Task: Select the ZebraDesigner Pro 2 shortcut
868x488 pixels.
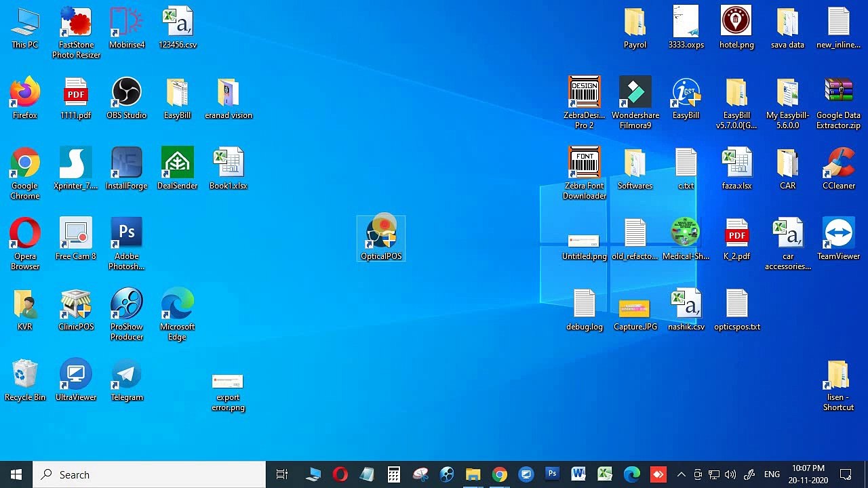Action: point(585,103)
